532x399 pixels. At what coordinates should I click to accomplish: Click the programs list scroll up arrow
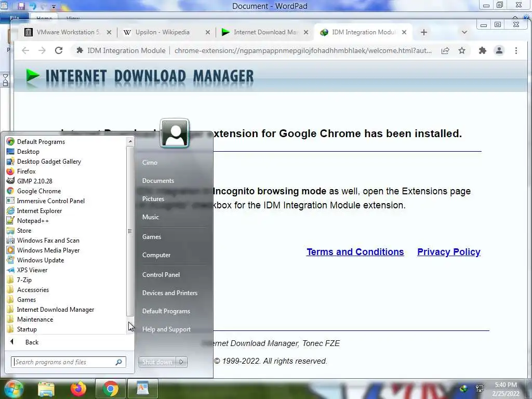tap(130, 141)
